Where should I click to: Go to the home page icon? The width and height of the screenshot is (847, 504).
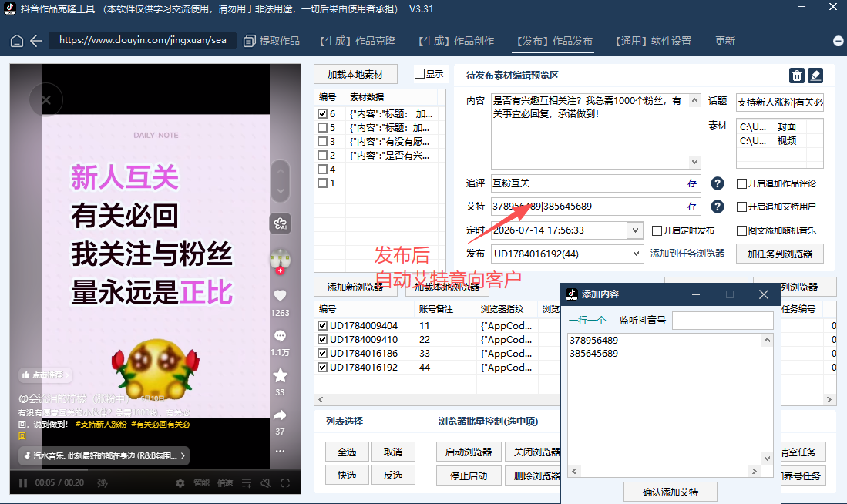coord(17,41)
